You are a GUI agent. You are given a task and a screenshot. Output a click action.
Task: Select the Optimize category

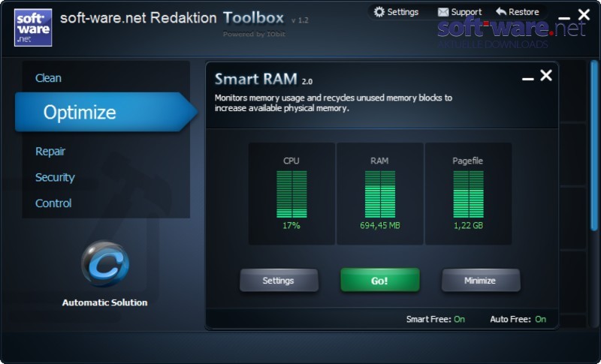(x=105, y=112)
